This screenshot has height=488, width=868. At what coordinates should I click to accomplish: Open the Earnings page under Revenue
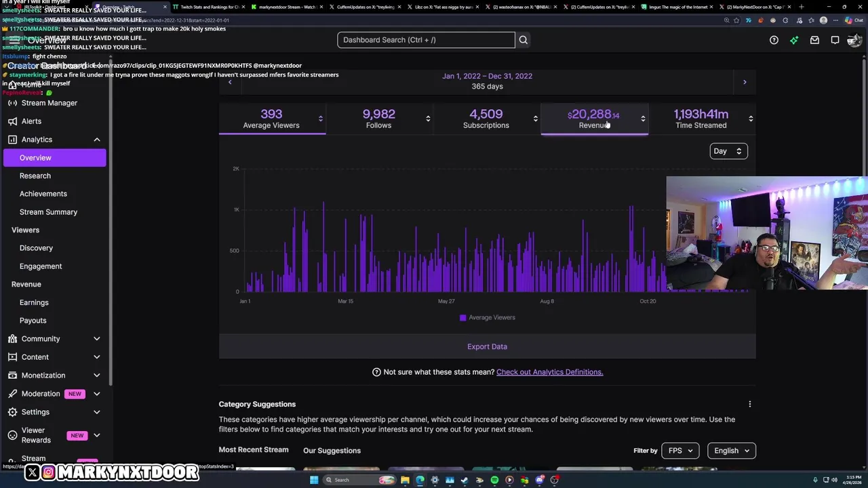click(34, 303)
